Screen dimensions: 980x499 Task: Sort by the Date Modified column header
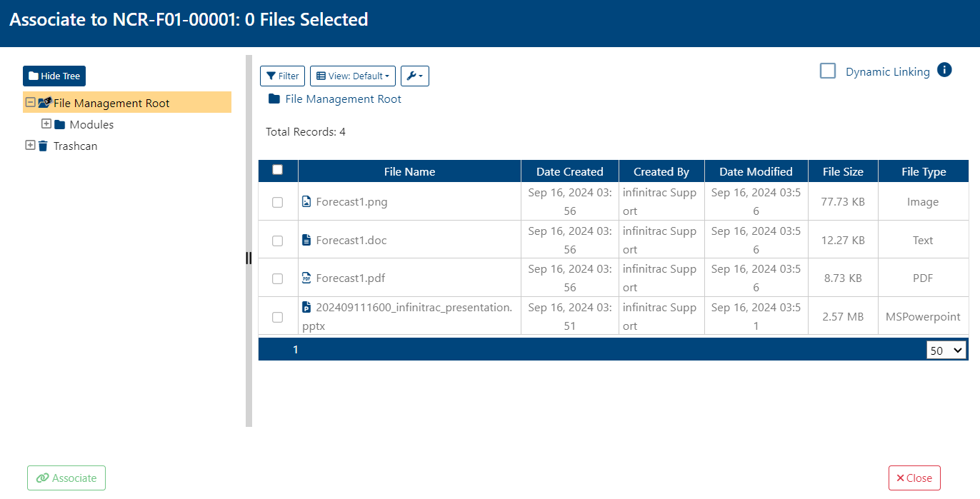click(x=756, y=171)
